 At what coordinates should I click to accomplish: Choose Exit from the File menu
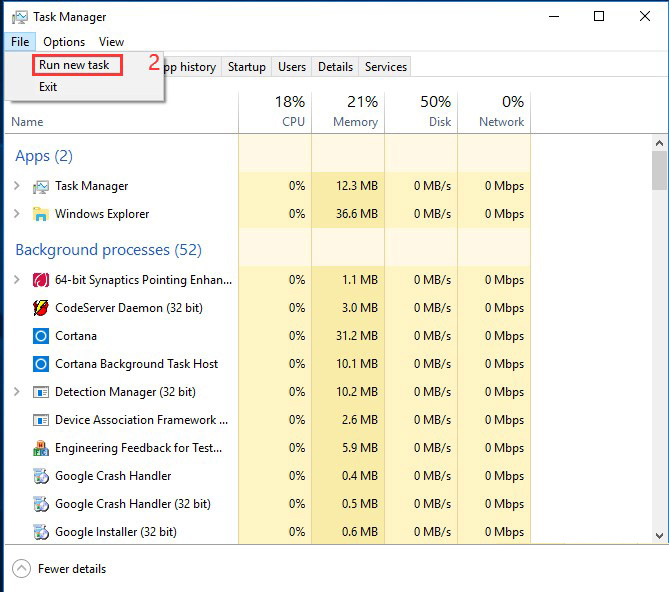coord(48,87)
